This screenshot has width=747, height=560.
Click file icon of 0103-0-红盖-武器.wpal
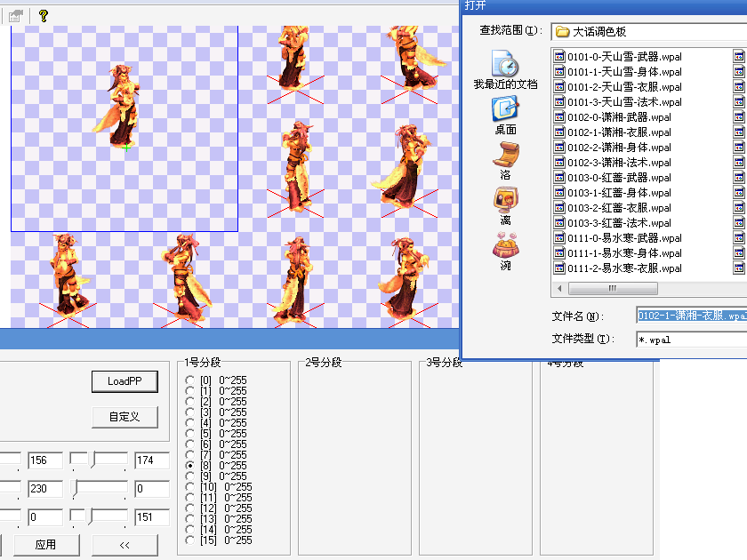coord(559,178)
